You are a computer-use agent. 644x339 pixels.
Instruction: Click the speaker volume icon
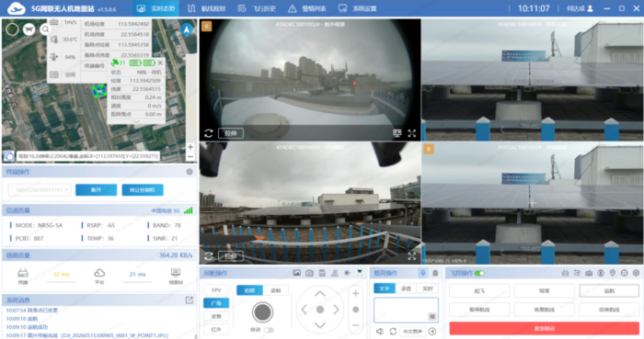pos(380,332)
